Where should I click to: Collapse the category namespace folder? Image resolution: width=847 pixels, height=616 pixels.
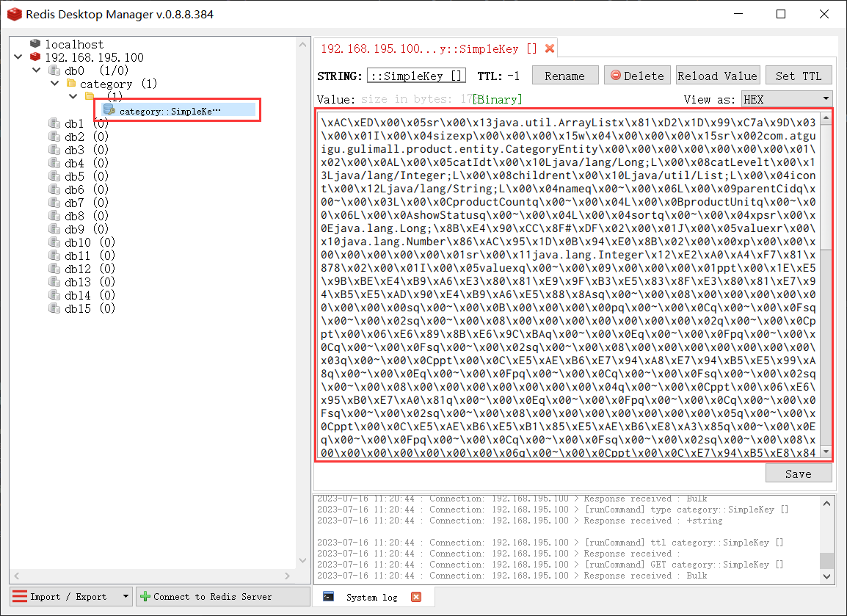click(54, 84)
